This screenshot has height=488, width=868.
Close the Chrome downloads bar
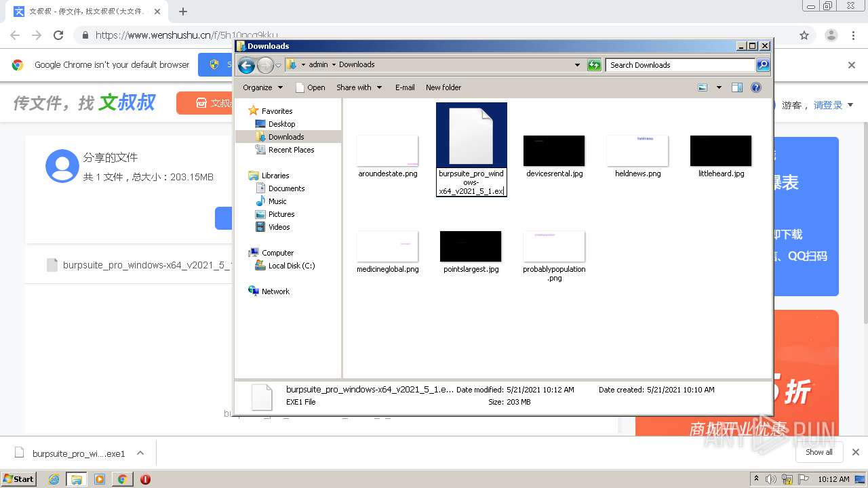856,452
